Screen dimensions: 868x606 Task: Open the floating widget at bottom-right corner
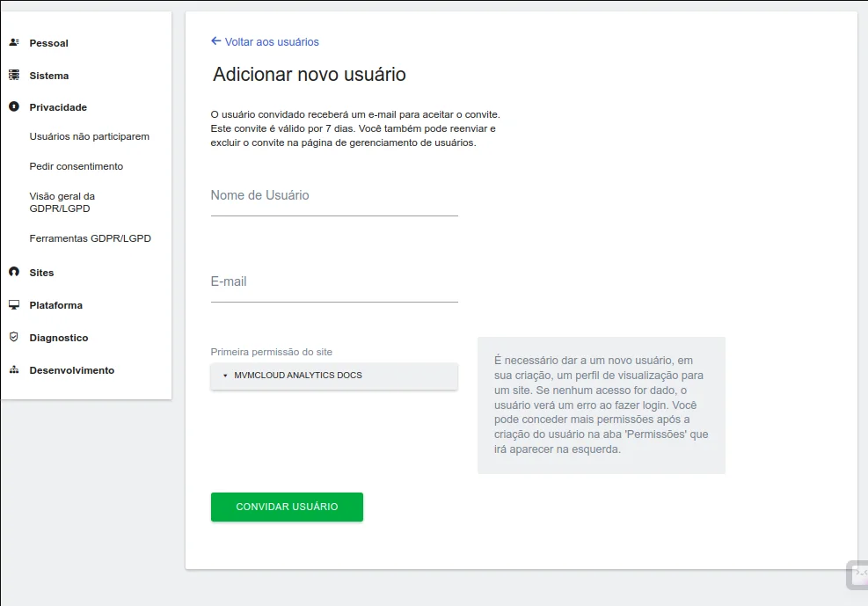(x=857, y=573)
